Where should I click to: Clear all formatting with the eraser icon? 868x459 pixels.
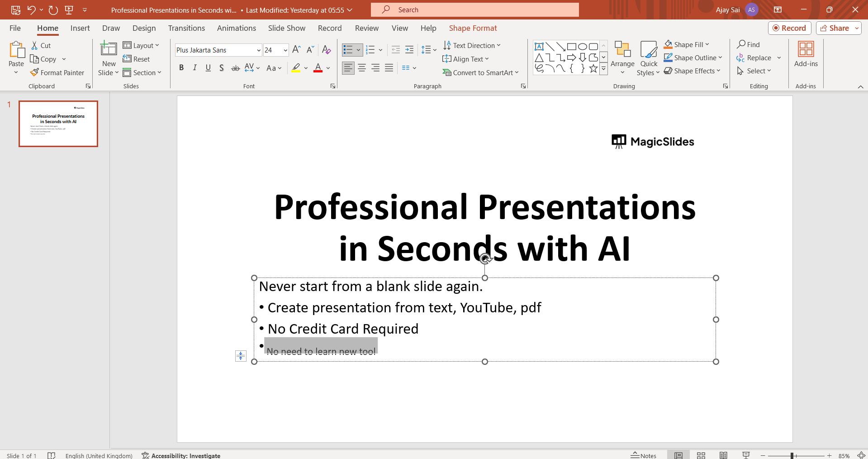click(326, 50)
